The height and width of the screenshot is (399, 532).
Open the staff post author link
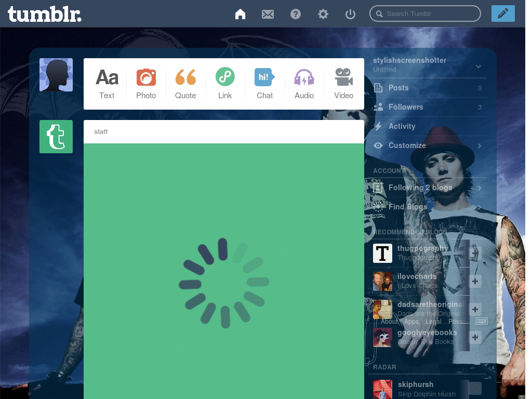click(x=101, y=131)
